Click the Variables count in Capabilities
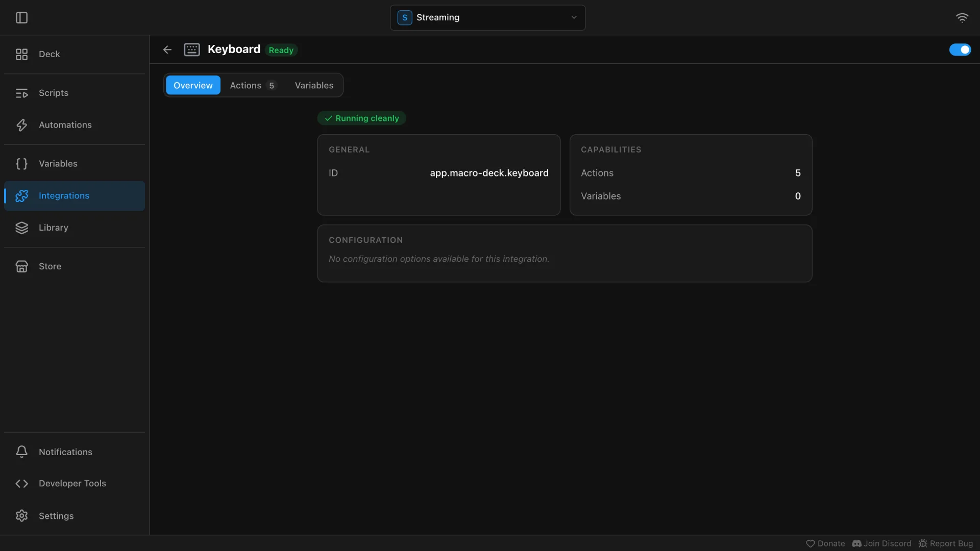Viewport: 980px width, 551px height. (x=798, y=196)
